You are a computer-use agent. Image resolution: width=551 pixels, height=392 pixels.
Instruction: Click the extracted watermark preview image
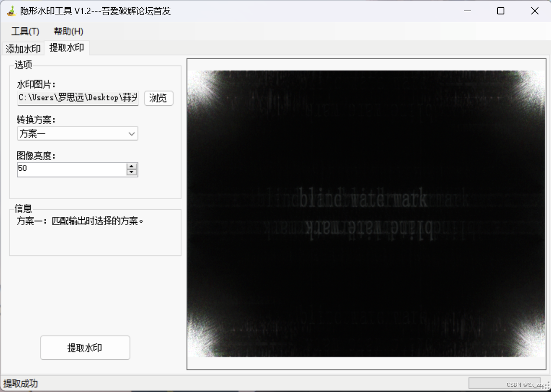[366, 214]
